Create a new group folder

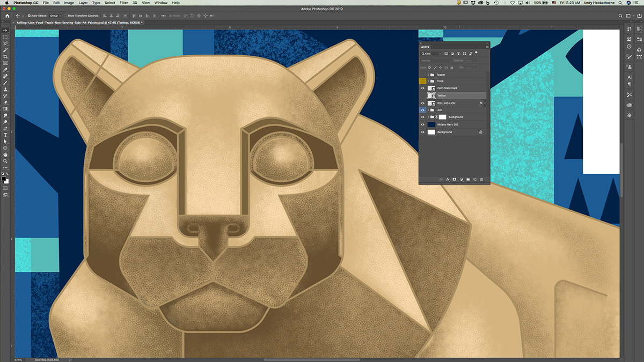468,179
